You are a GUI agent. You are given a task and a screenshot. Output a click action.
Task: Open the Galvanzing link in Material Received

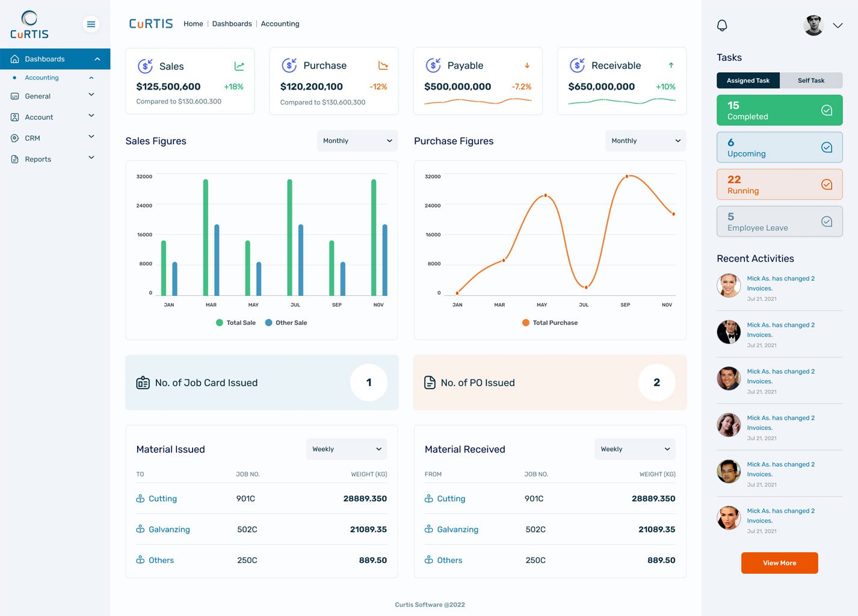pos(458,529)
